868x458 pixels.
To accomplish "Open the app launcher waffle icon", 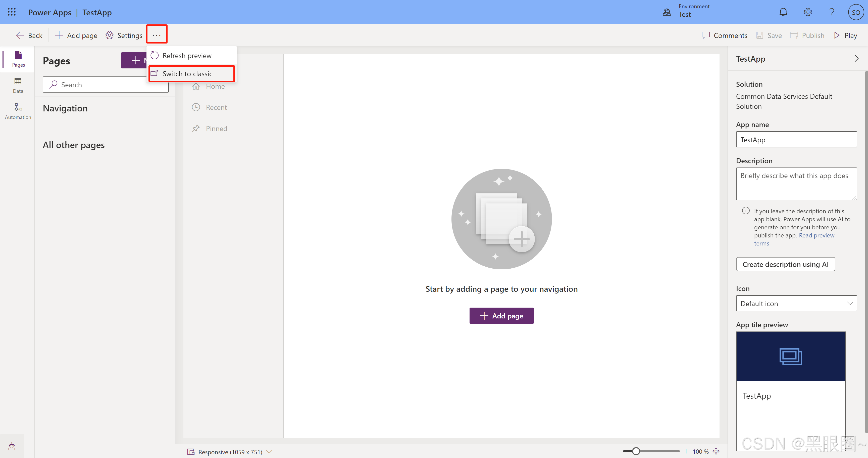I will click(12, 12).
